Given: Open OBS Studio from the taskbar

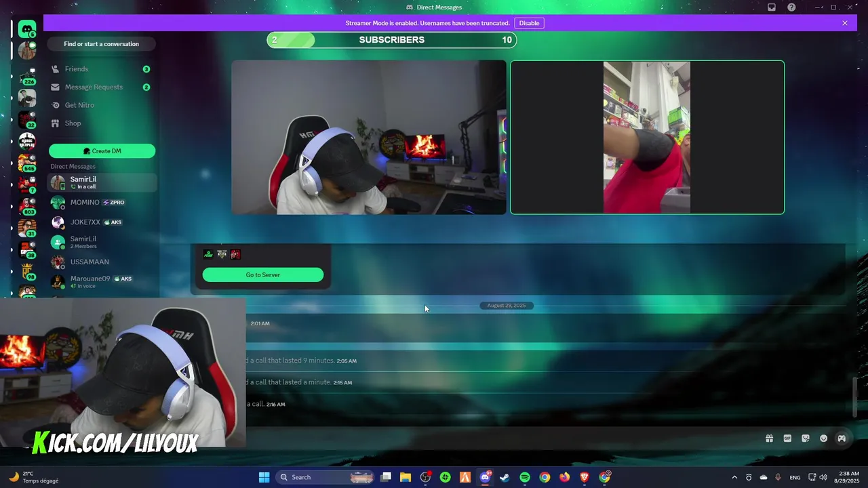Looking at the screenshot, I should coord(425,477).
